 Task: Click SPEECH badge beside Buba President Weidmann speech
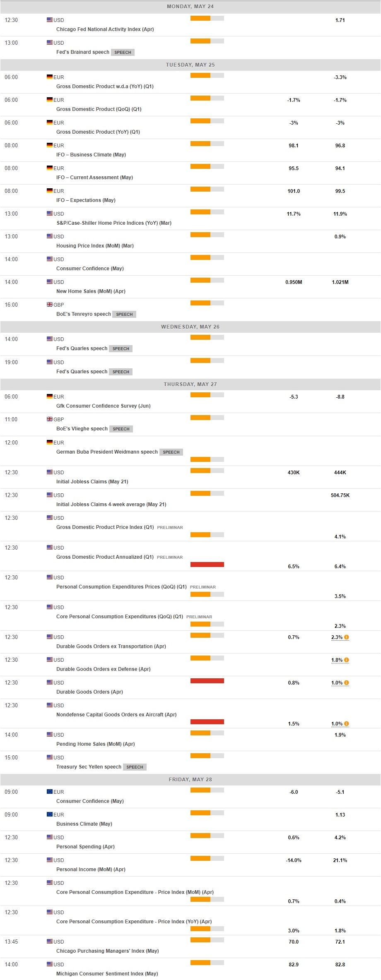(x=171, y=452)
